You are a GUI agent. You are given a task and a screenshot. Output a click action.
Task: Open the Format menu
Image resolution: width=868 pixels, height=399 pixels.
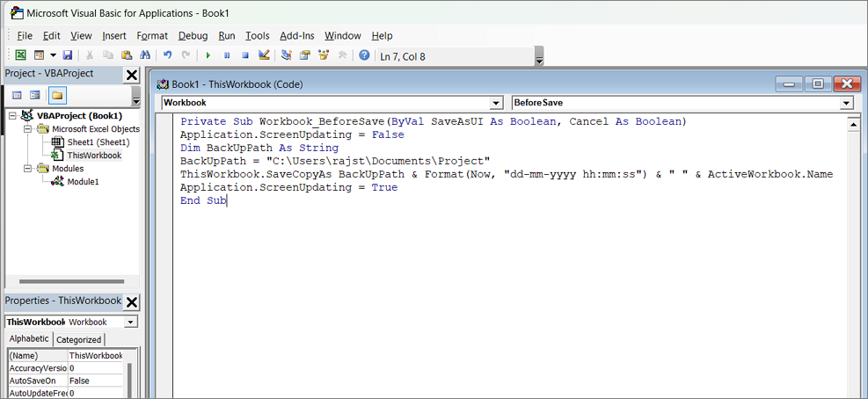tap(152, 36)
